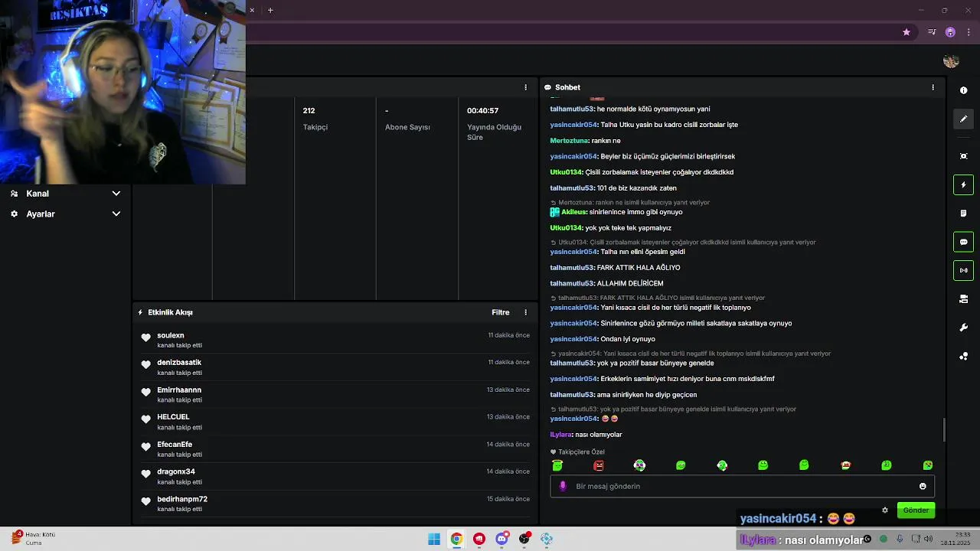Viewport: 980px width, 551px height.
Task: Expand the Ayarlar menu chevron
Action: coord(116,214)
